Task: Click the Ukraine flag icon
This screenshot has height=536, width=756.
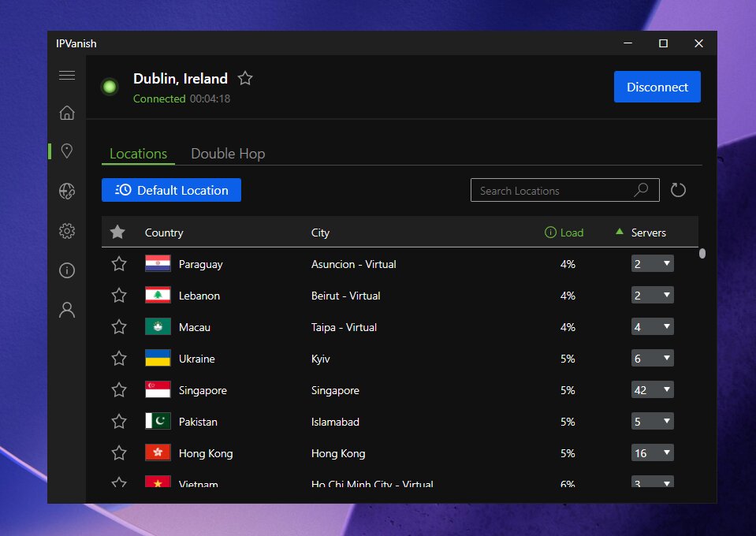Action: (158, 358)
